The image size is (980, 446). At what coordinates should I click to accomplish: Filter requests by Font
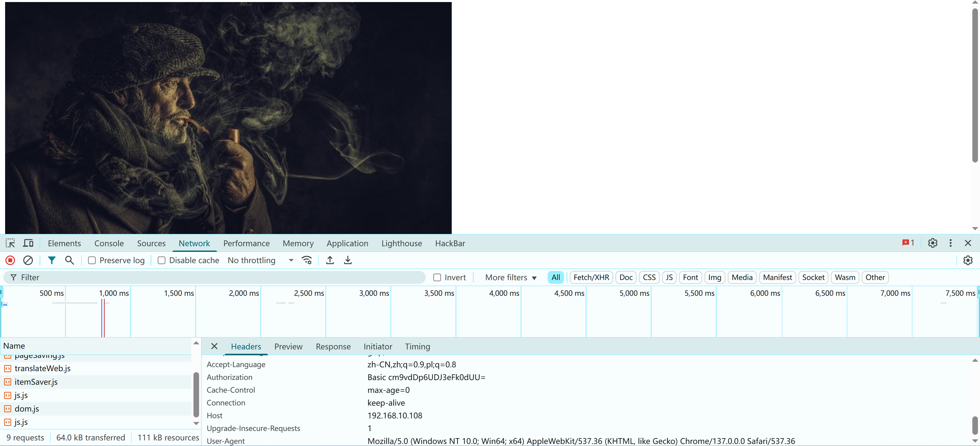click(690, 277)
